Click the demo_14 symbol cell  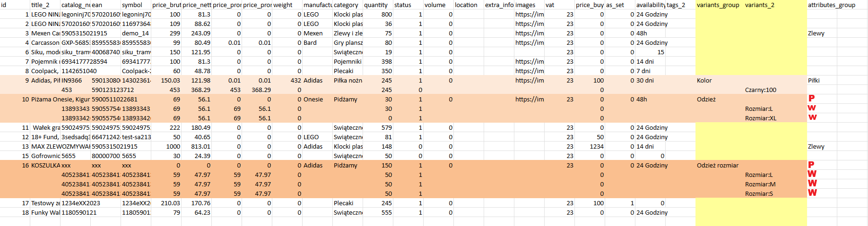point(136,33)
